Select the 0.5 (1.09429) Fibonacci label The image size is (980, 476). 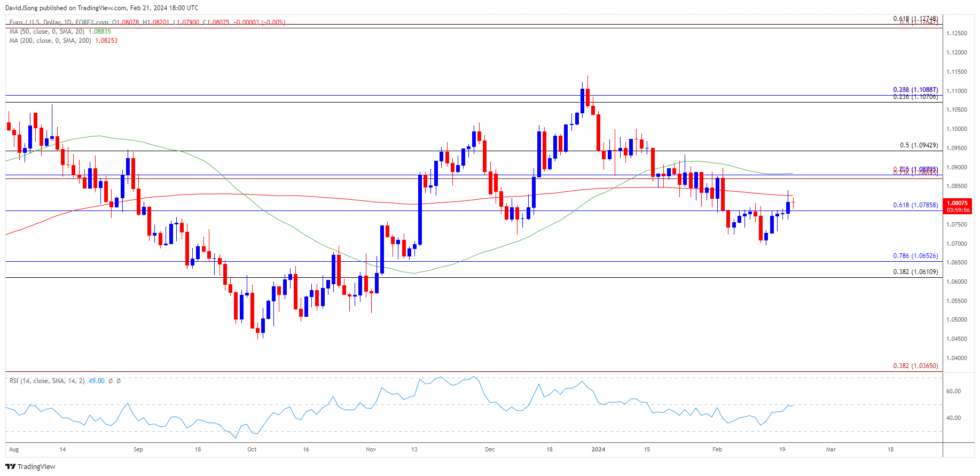coord(919,145)
